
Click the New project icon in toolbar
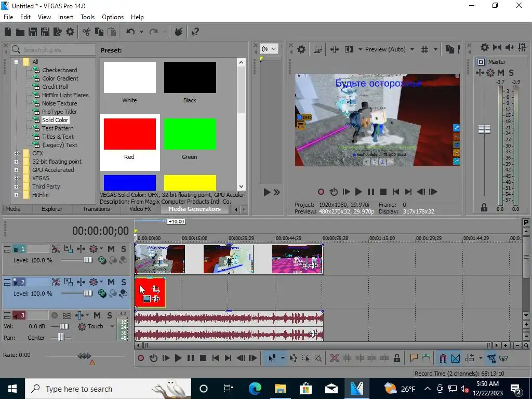8,32
